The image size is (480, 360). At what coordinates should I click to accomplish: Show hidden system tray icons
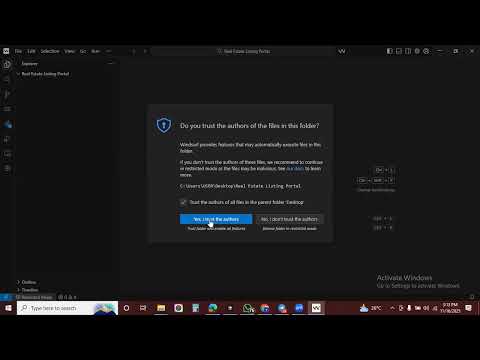pos(392,308)
